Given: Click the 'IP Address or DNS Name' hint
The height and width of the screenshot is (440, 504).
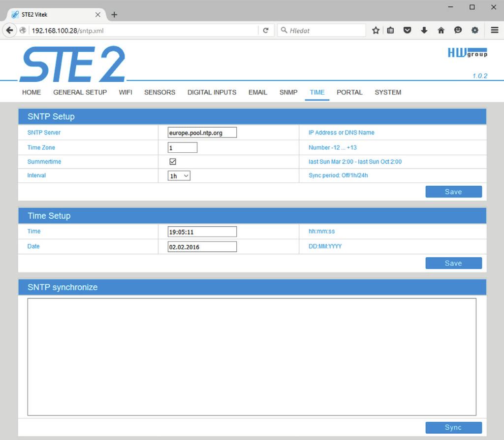Looking at the screenshot, I should [x=342, y=133].
